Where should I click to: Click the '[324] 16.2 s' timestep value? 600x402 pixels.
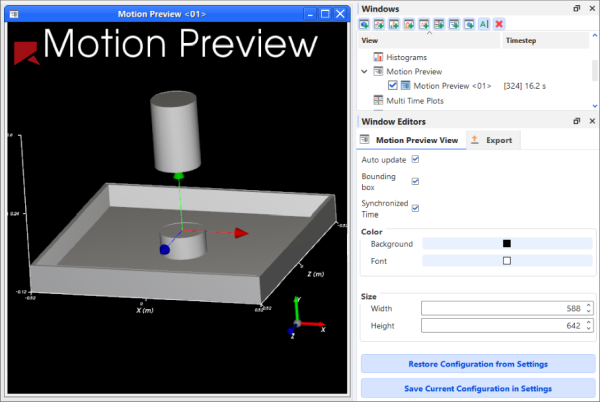(x=524, y=86)
